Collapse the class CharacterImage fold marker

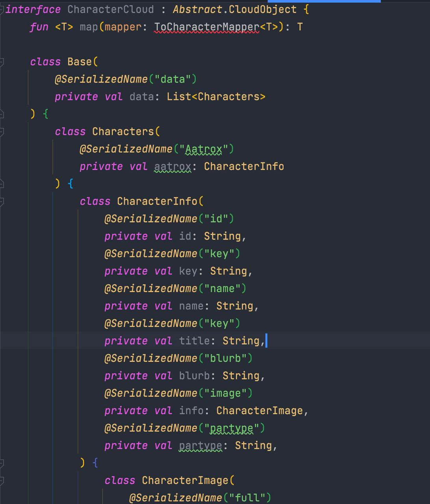pyautogui.click(x=2, y=480)
